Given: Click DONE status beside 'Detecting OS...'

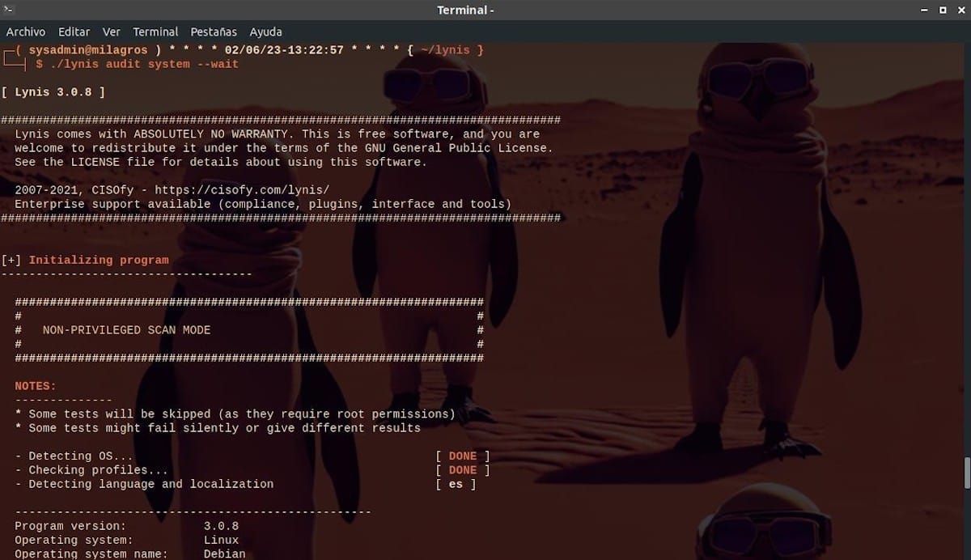Looking at the screenshot, I should coord(463,456).
